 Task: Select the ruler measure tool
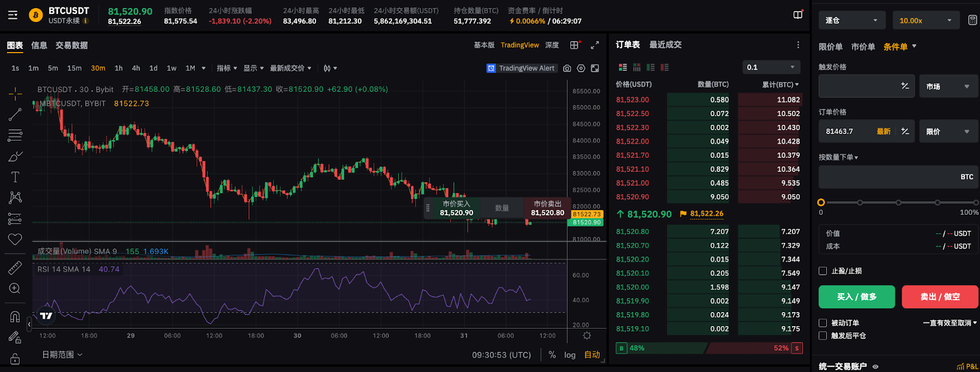(15, 267)
